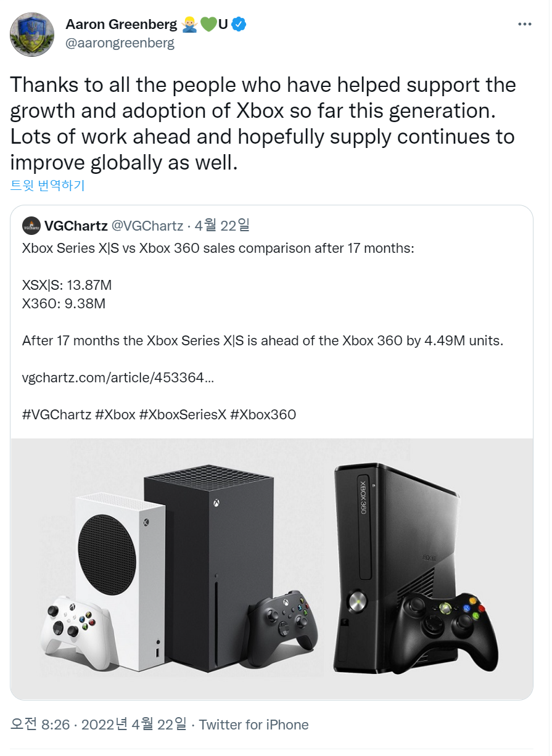552x756 pixels.
Task: Click the #VGChartz hashtag
Action: coord(57,414)
